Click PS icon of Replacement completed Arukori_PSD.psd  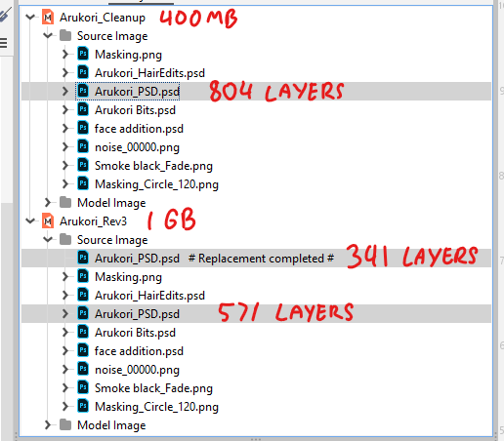click(83, 258)
